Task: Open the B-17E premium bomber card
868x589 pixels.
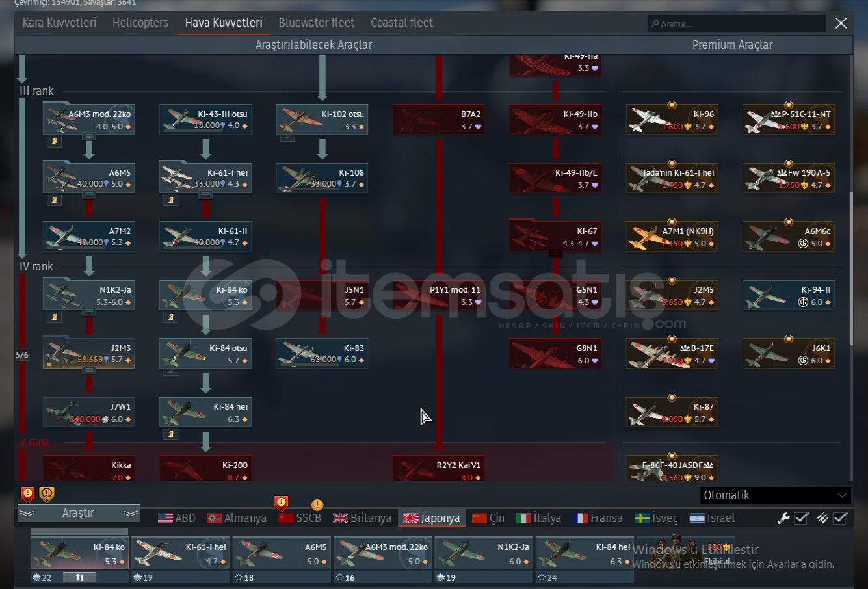Action: coord(672,354)
